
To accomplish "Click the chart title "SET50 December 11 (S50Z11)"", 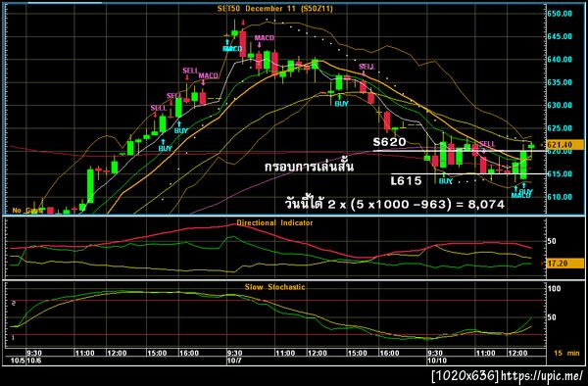I will (274, 8).
